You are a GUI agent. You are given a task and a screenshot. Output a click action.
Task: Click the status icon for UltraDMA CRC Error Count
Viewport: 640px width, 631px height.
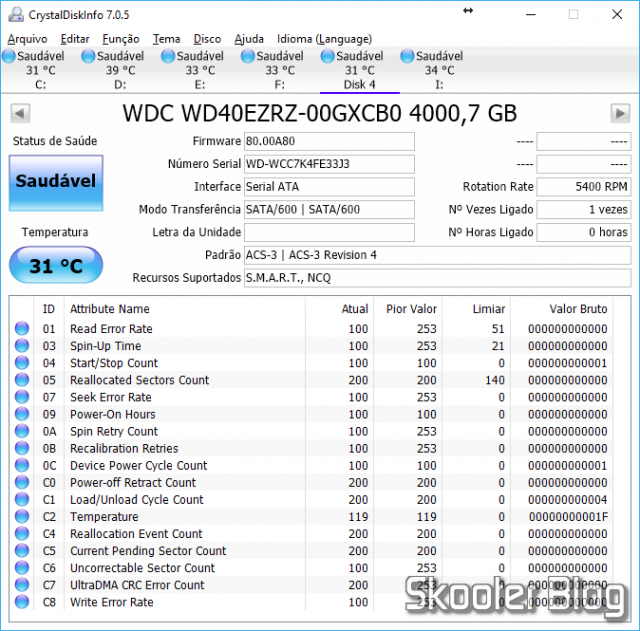tap(22, 585)
